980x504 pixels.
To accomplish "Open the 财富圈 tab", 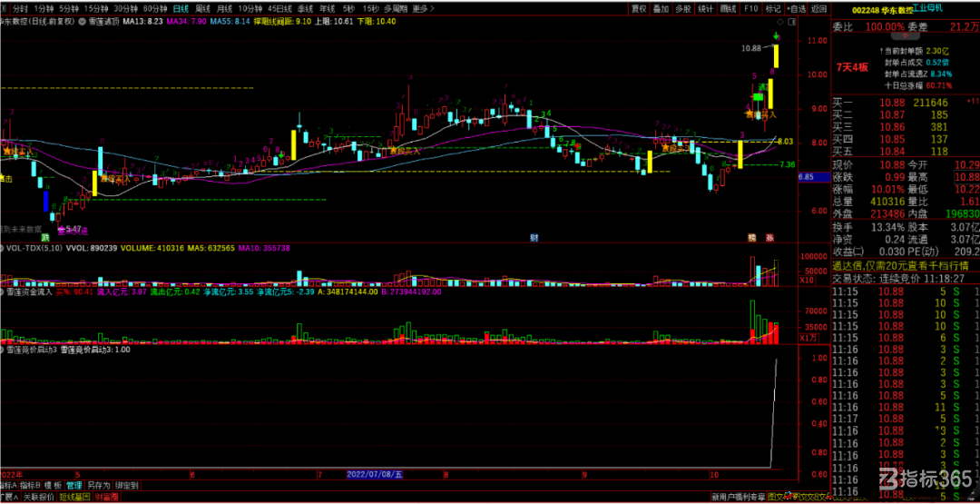I will point(107,498).
